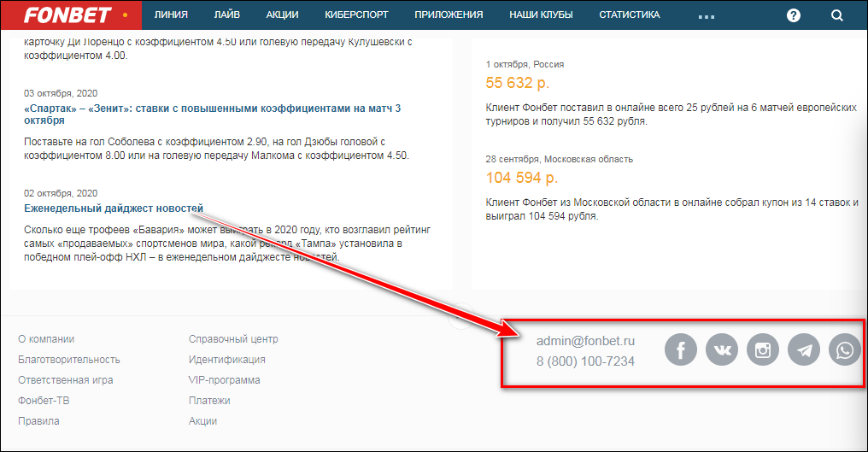Open the Telegram social icon
868x452 pixels.
tap(804, 349)
